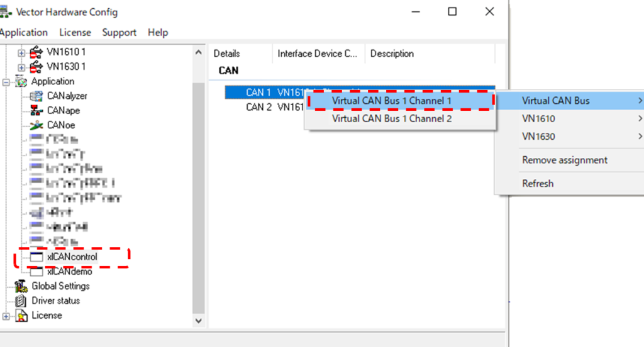Collapse the Application tree node
This screenshot has height=347, width=644.
click(6, 81)
